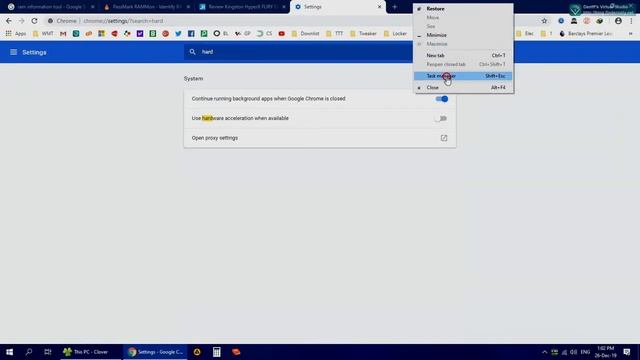Open Task View on taskbar
The height and width of the screenshot is (360, 640).
48,352
